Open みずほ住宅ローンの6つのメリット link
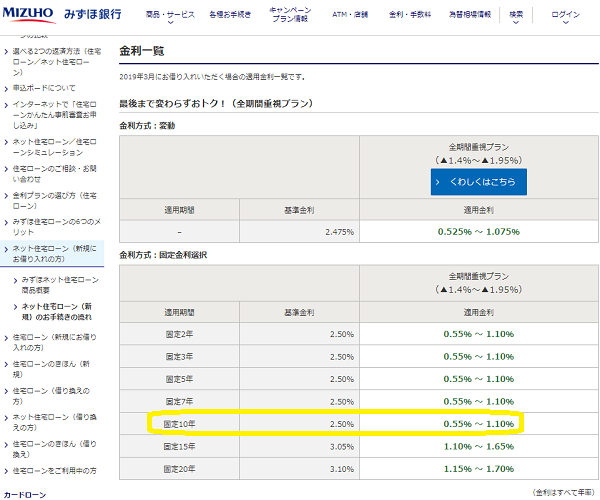600x500 pixels. tap(57, 227)
